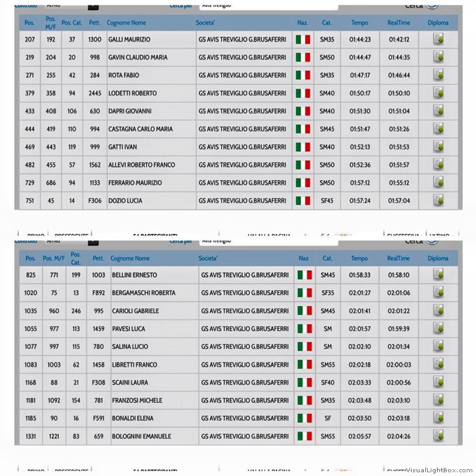This screenshot has height=476, width=476.
Task: Download diploma for Allevi Roberto Franco
Action: pos(438,164)
